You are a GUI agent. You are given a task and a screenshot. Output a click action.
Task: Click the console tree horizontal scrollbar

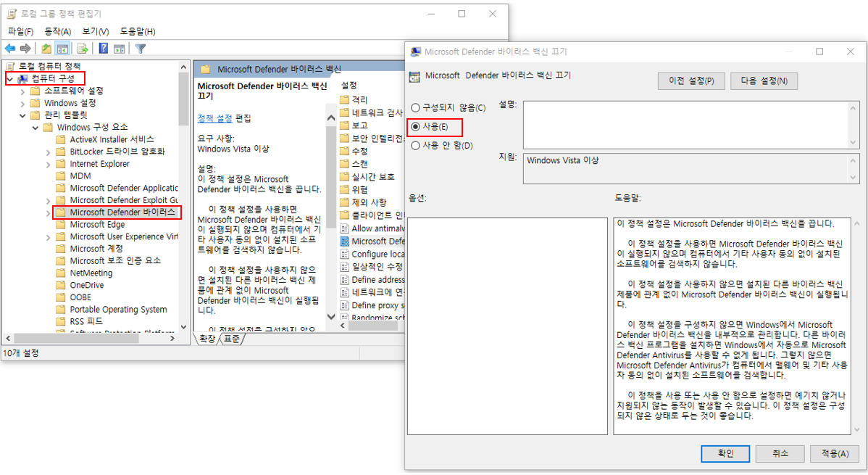point(91,337)
